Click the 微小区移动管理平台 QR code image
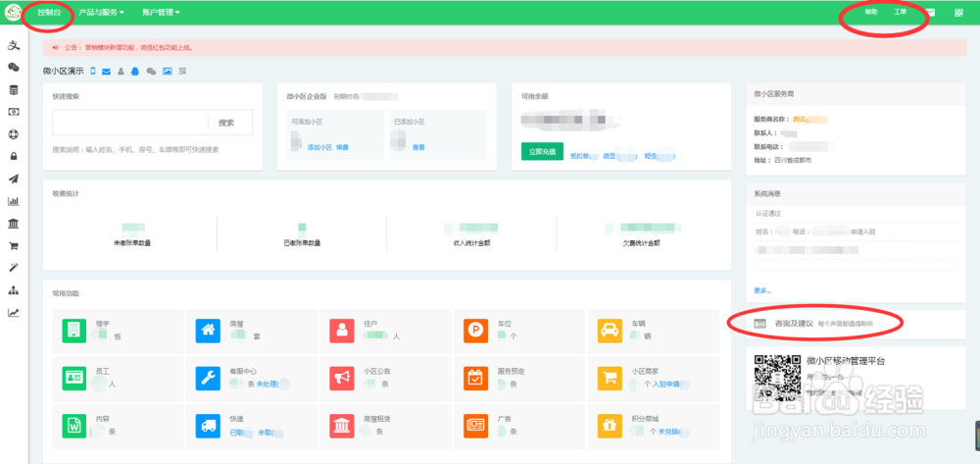This screenshot has height=464, width=980. (x=777, y=377)
